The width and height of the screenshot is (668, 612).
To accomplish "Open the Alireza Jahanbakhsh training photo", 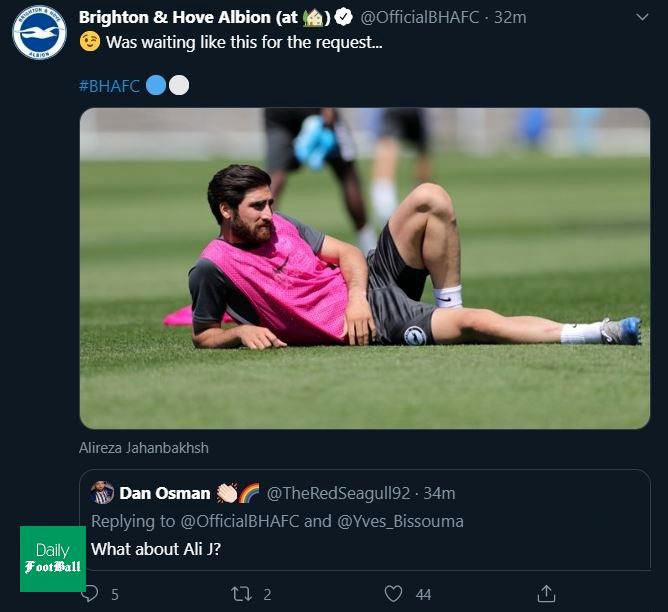I will (x=364, y=268).
